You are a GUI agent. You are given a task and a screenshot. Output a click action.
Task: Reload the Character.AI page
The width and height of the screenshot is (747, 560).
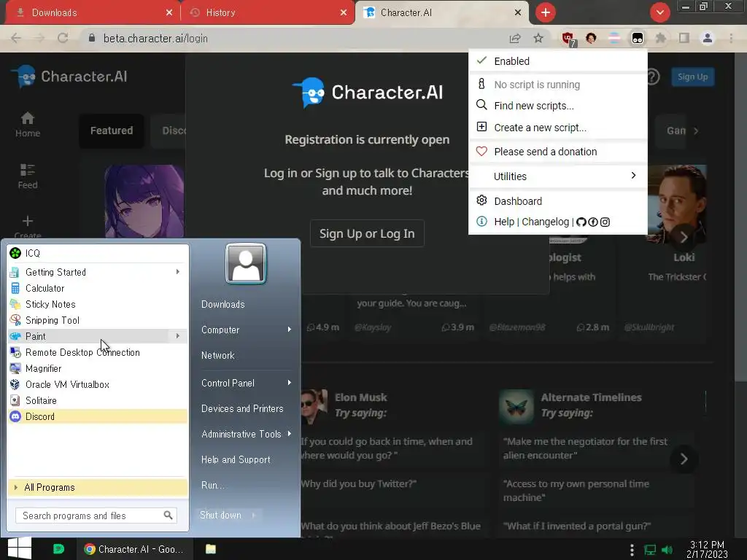pyautogui.click(x=63, y=38)
